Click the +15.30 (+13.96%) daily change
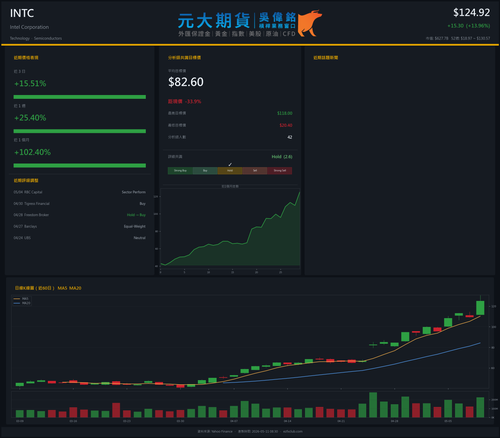The height and width of the screenshot is (438, 500). [469, 26]
